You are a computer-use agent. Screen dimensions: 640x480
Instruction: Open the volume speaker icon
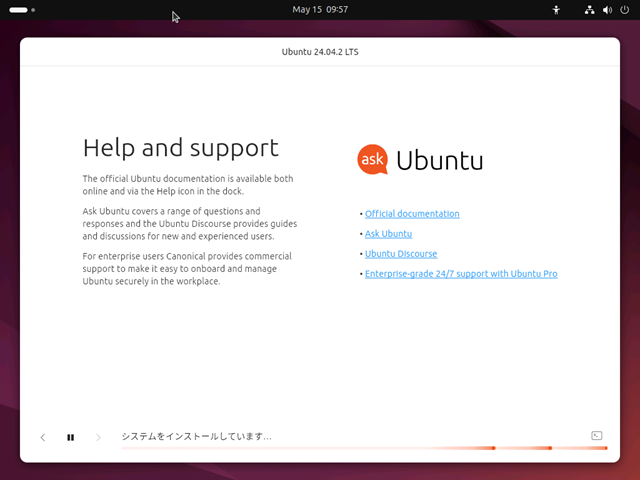tap(607, 10)
